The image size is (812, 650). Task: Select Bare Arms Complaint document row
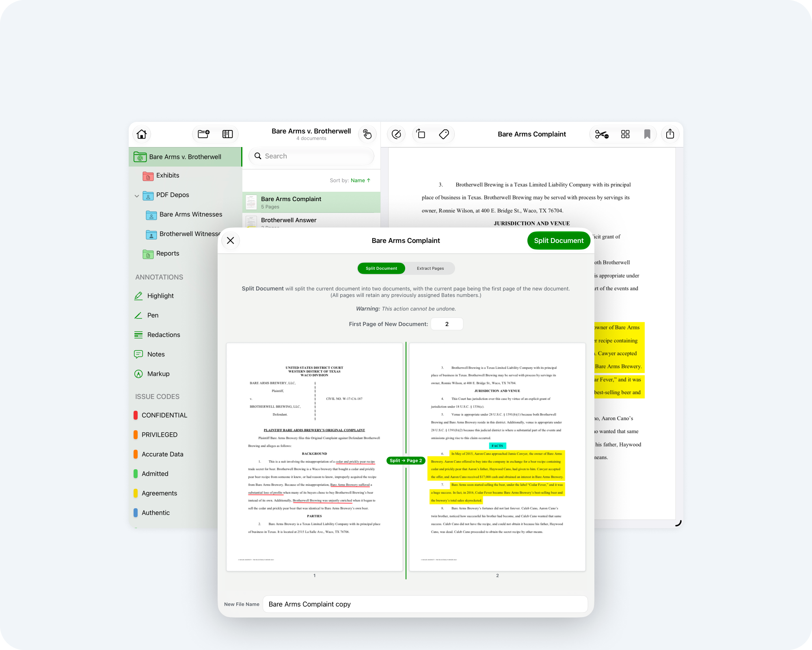pos(311,202)
